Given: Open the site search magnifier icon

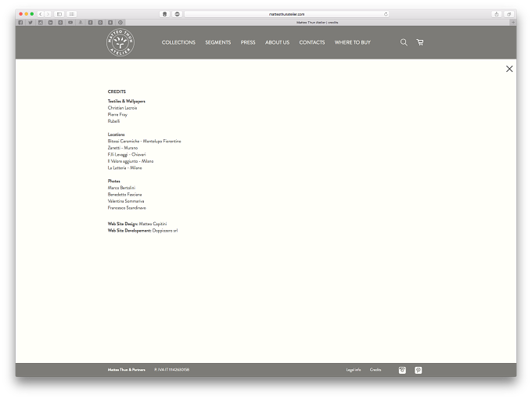Looking at the screenshot, I should (404, 42).
